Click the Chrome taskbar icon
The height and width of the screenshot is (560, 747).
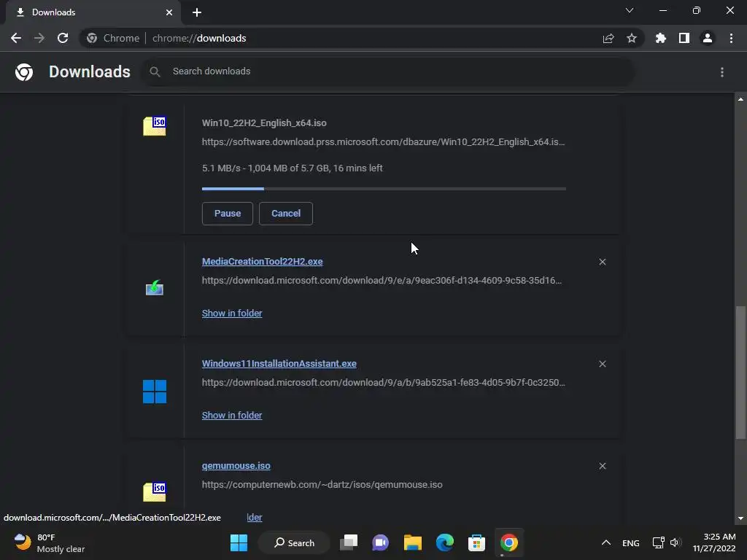508,542
